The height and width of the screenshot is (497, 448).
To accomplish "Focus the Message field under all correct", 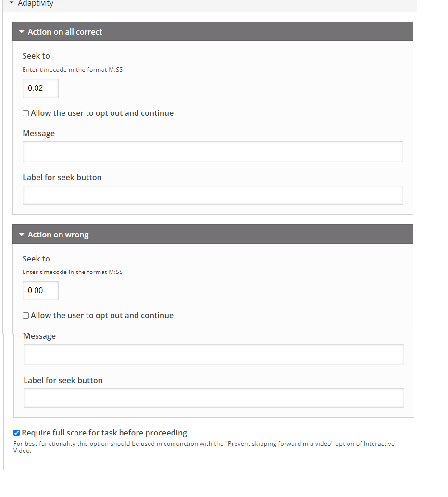I will click(x=213, y=152).
